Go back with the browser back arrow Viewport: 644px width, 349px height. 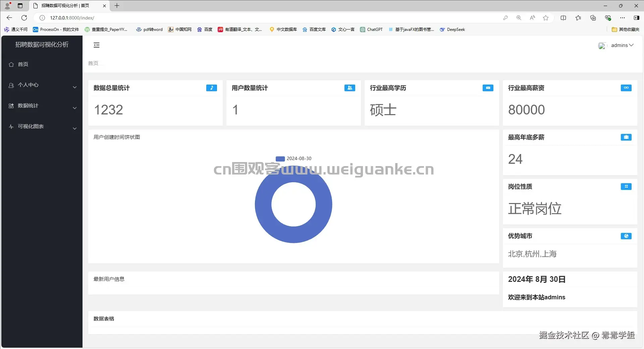(9, 18)
